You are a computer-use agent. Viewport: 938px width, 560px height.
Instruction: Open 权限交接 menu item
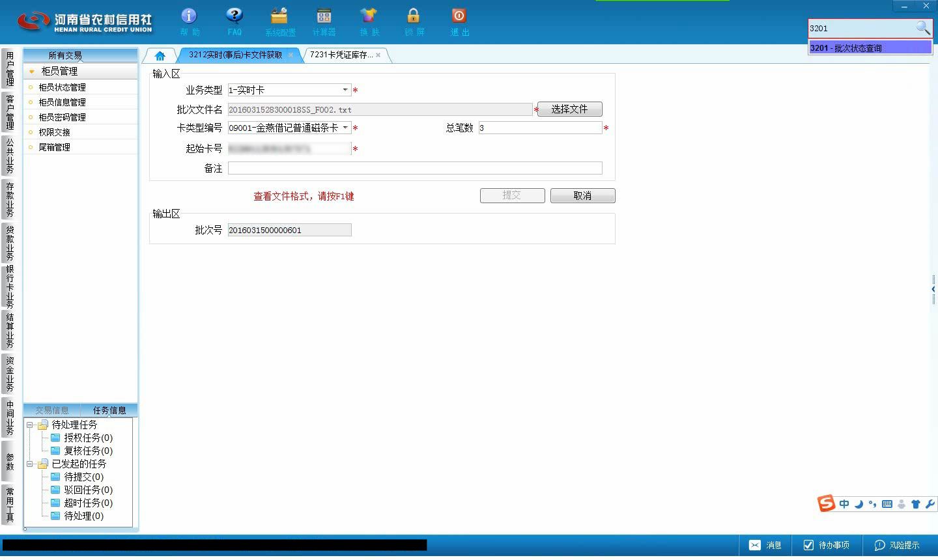pyautogui.click(x=54, y=132)
